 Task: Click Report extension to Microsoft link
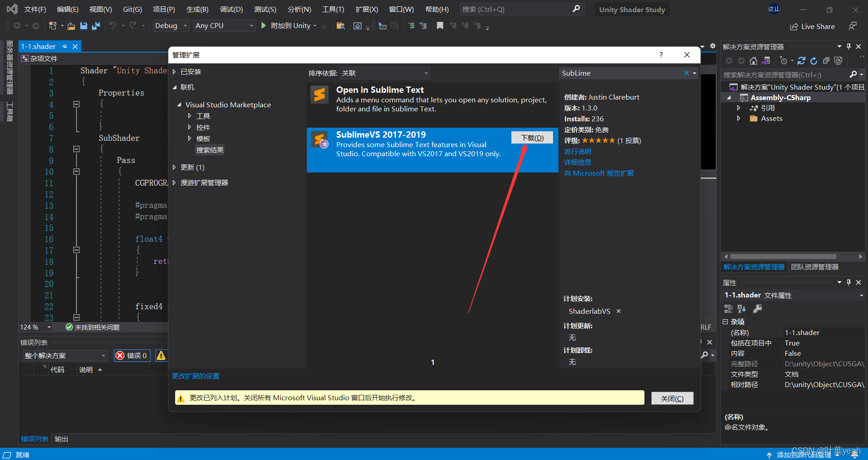click(x=599, y=173)
